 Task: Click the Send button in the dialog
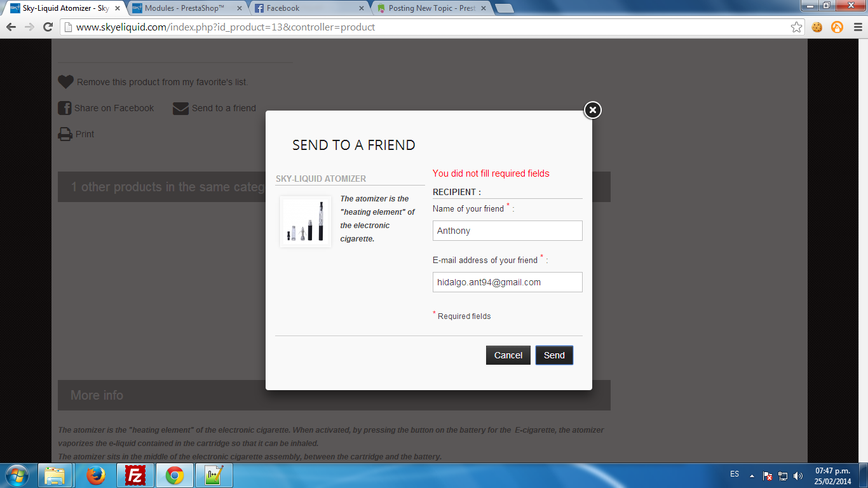pos(554,355)
